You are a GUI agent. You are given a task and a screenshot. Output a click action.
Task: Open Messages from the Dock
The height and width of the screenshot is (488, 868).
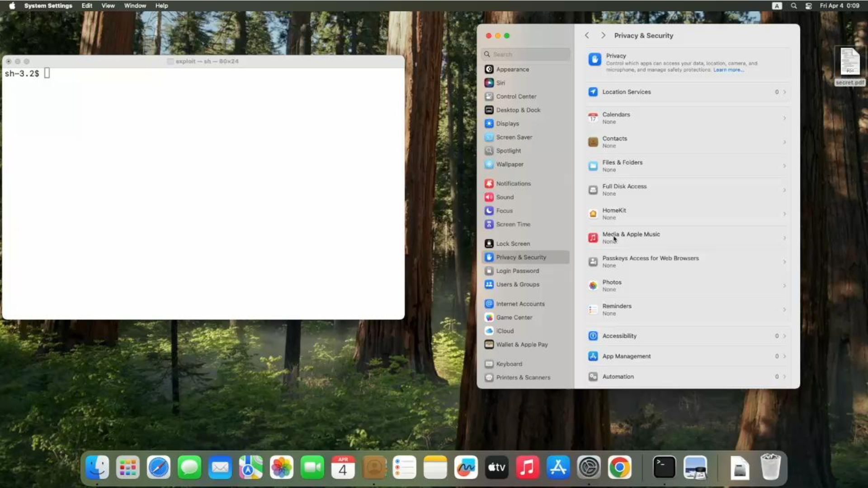pos(189,467)
